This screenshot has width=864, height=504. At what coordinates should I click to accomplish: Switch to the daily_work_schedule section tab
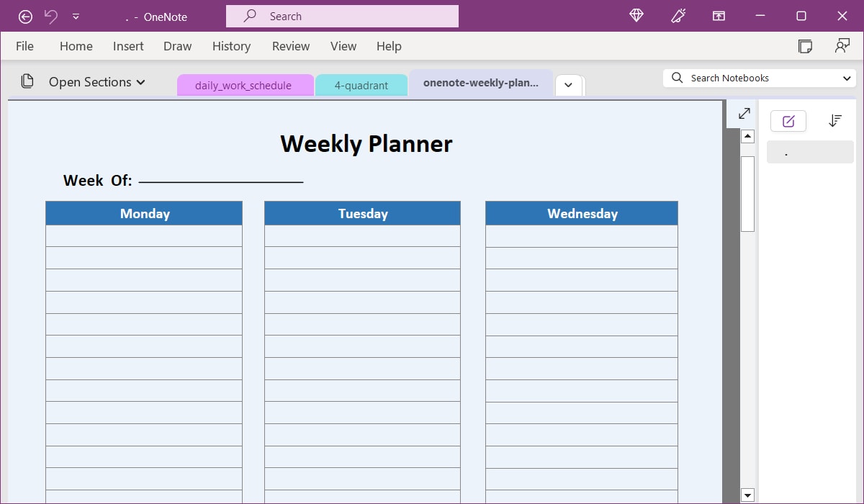tap(246, 85)
